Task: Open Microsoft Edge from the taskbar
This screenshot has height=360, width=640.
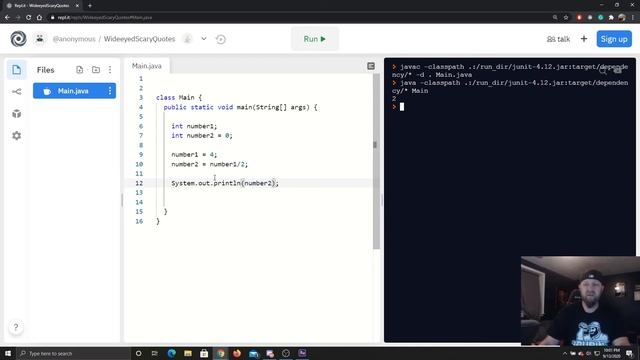Action: coord(171,353)
